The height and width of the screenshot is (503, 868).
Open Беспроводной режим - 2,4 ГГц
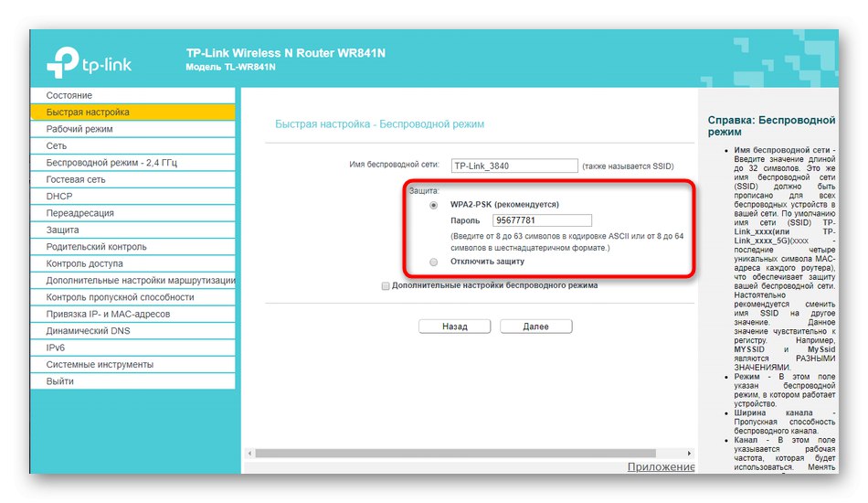(132, 163)
